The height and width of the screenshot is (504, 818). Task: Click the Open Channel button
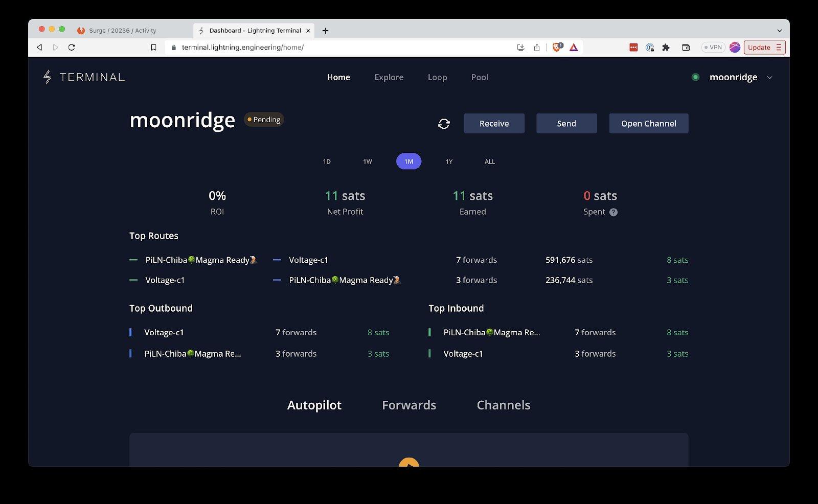coord(648,124)
